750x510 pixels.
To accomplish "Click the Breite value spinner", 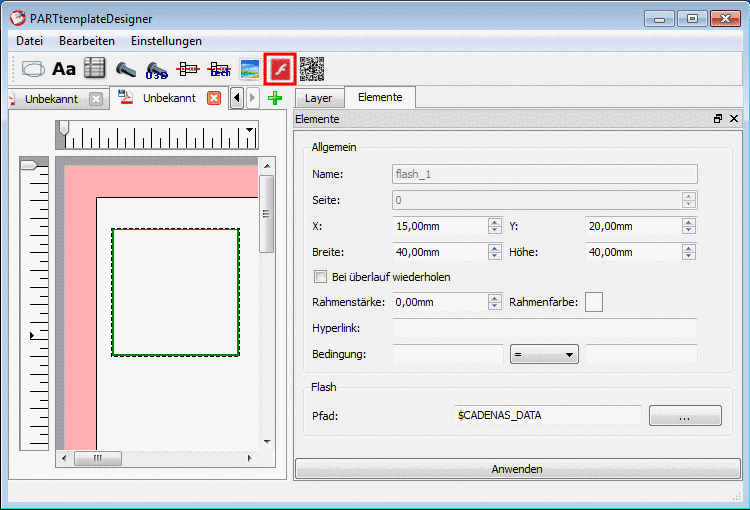I will pos(495,252).
